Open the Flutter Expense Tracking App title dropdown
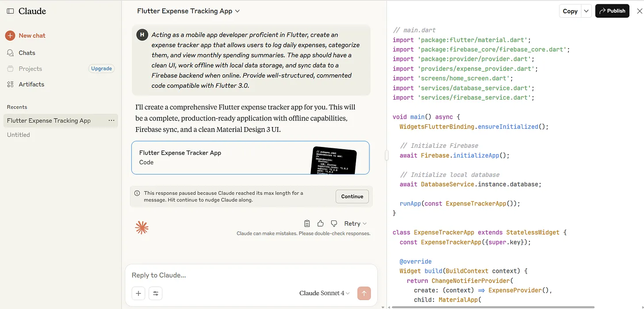 tap(188, 12)
